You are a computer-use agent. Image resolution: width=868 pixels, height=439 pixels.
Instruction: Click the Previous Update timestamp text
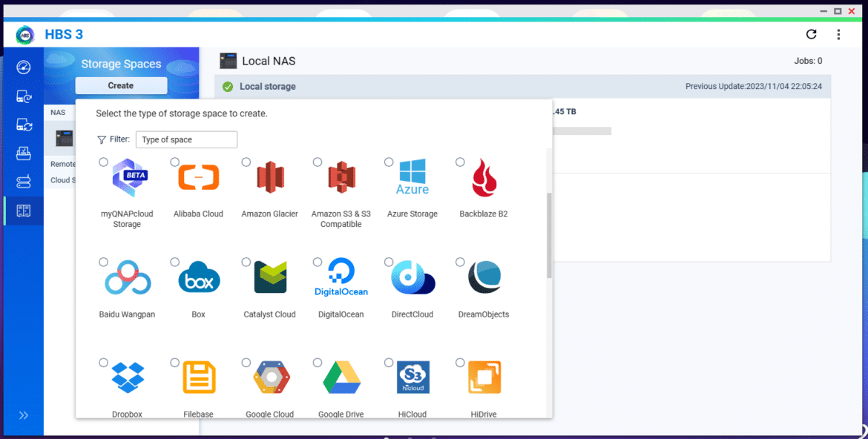pos(754,86)
